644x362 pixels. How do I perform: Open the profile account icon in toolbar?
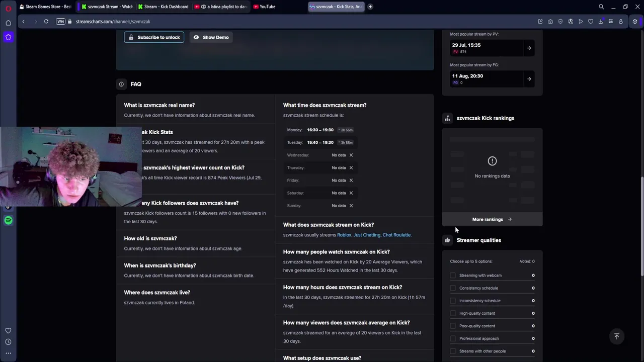pos(621,22)
